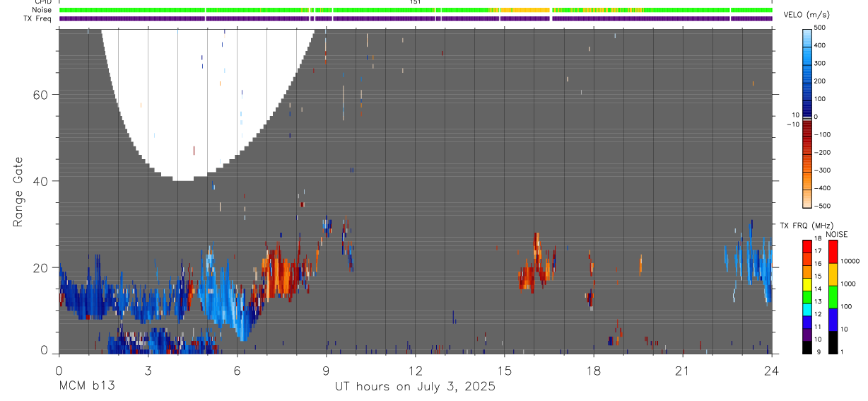Click the '500' label on velocity scale

821,28
